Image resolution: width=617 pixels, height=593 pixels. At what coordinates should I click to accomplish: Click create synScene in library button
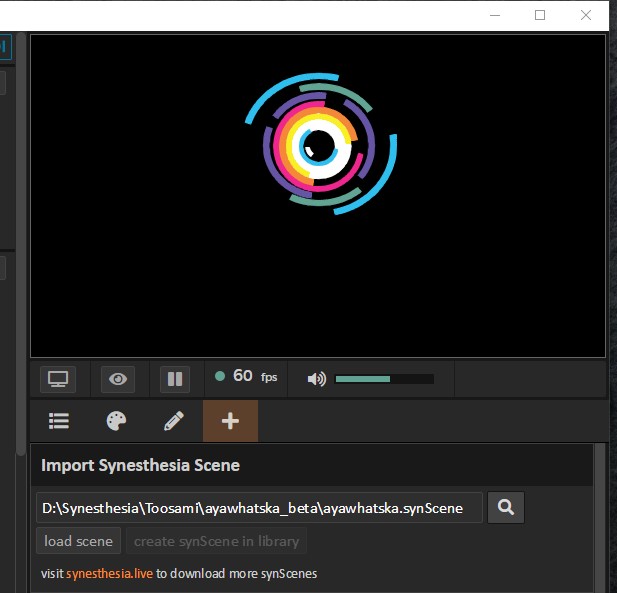coord(216,541)
